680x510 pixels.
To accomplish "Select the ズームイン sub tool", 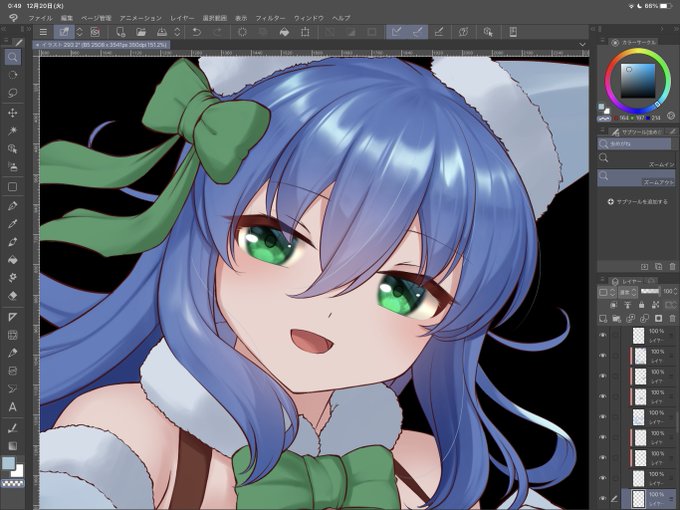I will pyautogui.click(x=636, y=159).
